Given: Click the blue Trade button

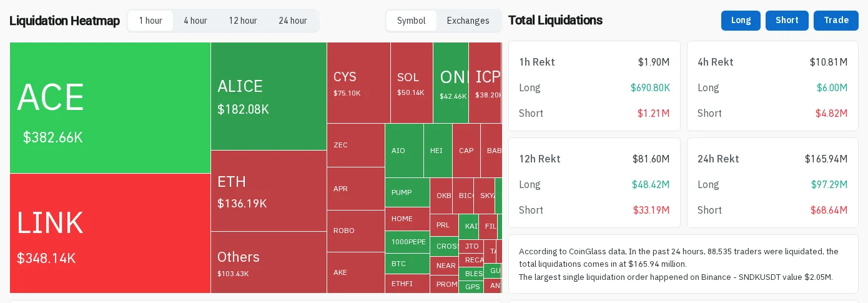Looking at the screenshot, I should [836, 21].
